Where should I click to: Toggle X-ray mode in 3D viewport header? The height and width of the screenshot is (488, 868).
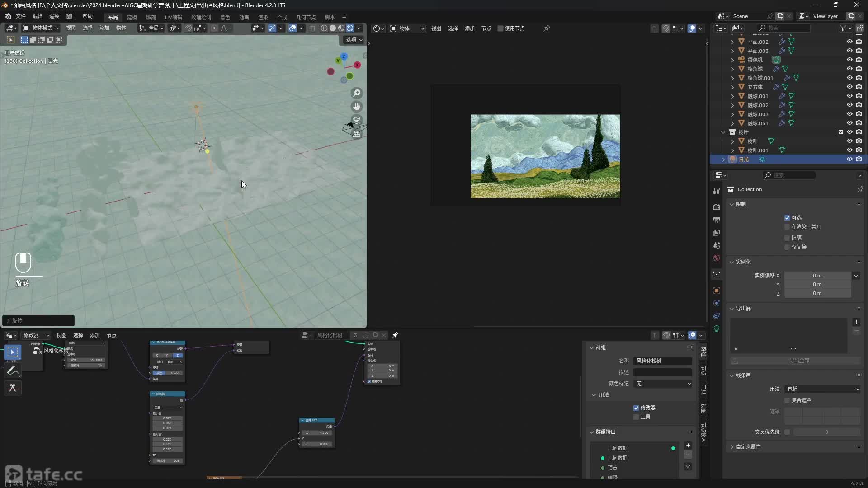click(312, 28)
